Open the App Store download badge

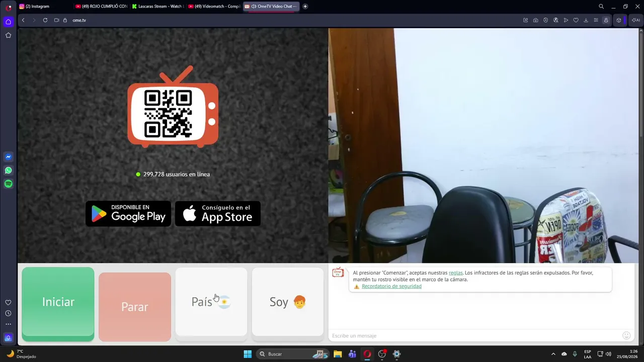(x=218, y=214)
